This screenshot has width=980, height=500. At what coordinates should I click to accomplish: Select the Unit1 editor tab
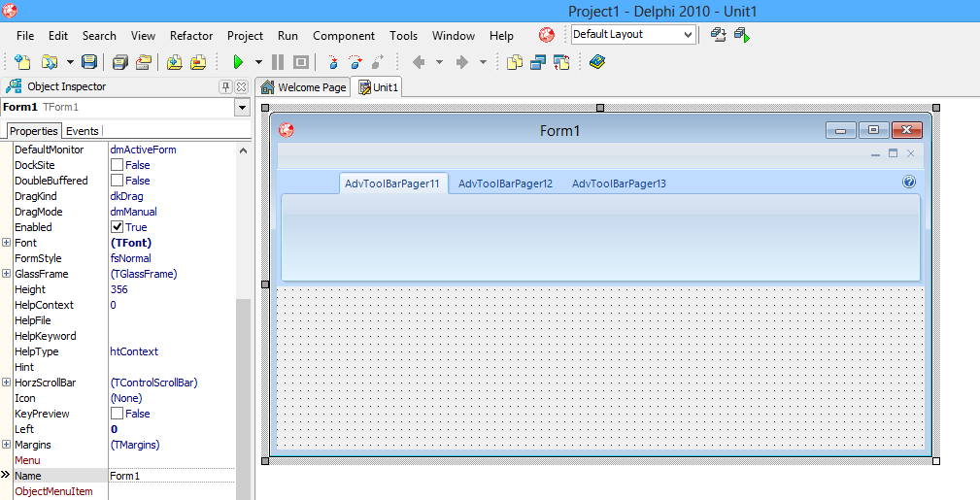(x=378, y=87)
